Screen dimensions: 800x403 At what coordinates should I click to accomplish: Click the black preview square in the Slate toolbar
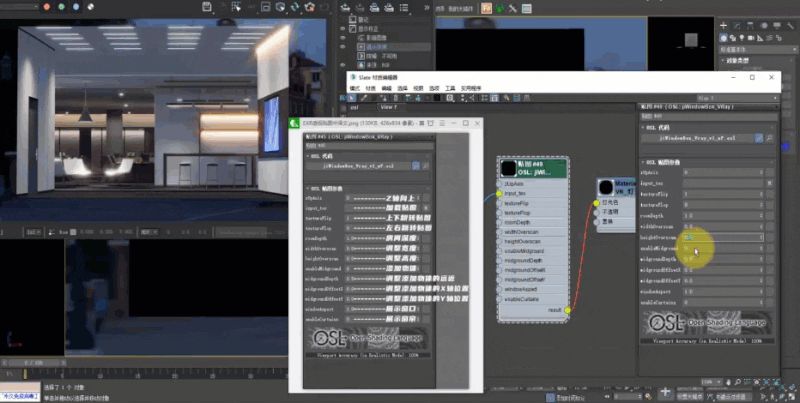point(437,98)
